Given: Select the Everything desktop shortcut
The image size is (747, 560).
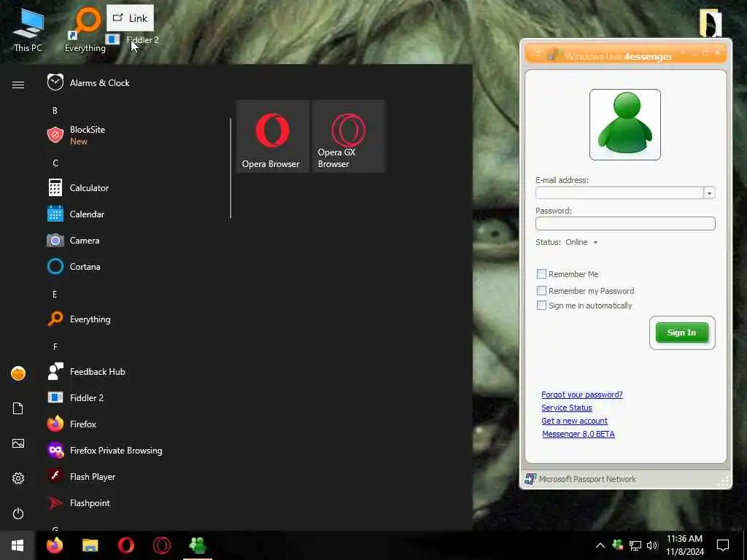Looking at the screenshot, I should pyautogui.click(x=86, y=29).
